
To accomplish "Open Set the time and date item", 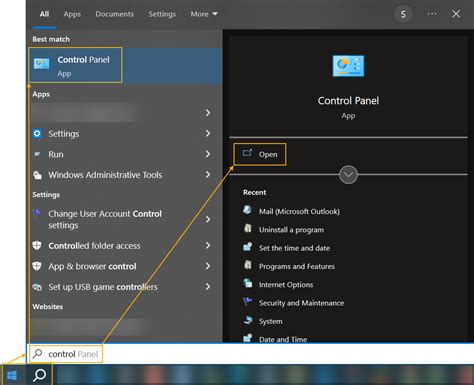I will 294,248.
